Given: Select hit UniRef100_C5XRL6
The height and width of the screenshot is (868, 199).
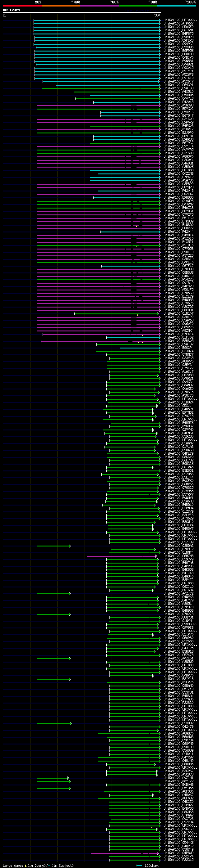Looking at the screenshot, I should click(x=179, y=112).
